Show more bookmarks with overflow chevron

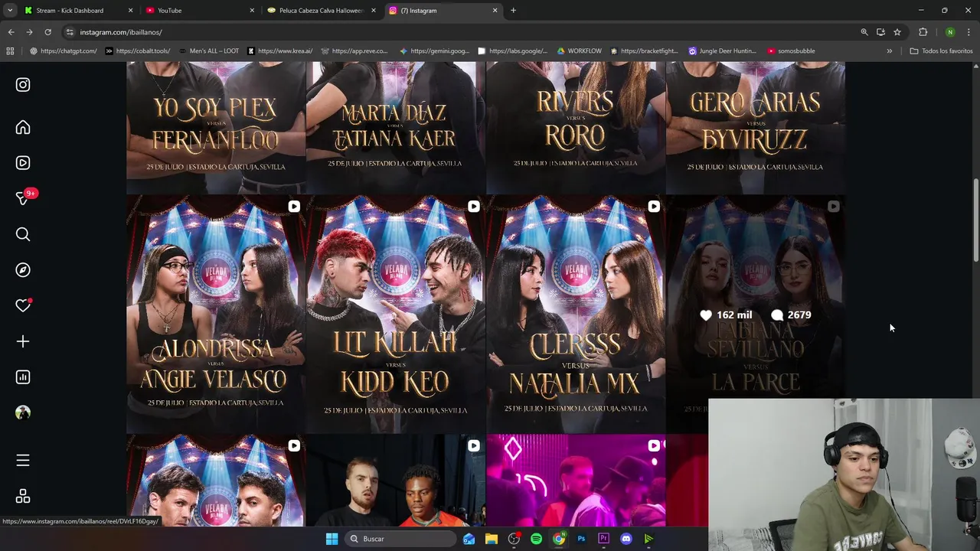(890, 51)
